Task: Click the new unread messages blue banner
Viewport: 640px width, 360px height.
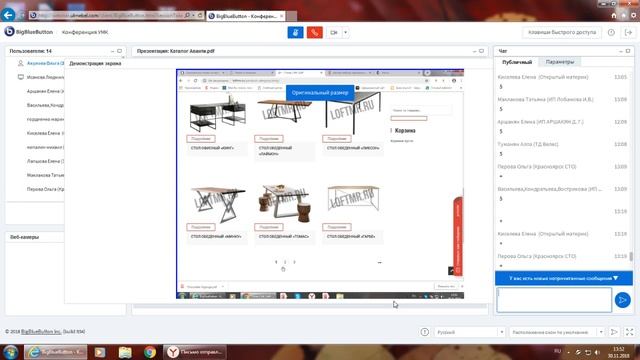Action: pyautogui.click(x=564, y=278)
